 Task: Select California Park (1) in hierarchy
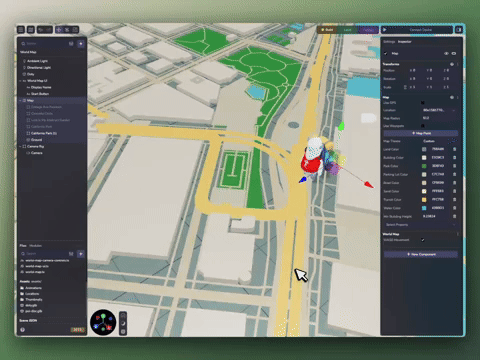[x=44, y=133]
